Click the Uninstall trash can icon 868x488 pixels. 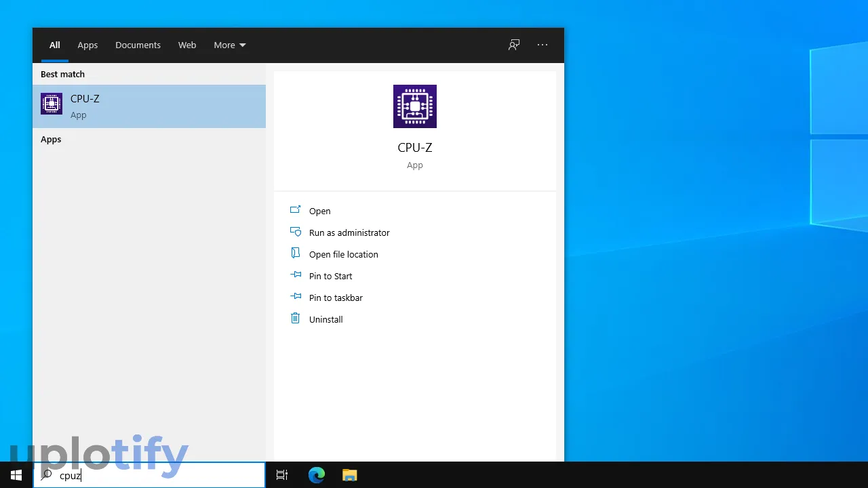click(295, 318)
